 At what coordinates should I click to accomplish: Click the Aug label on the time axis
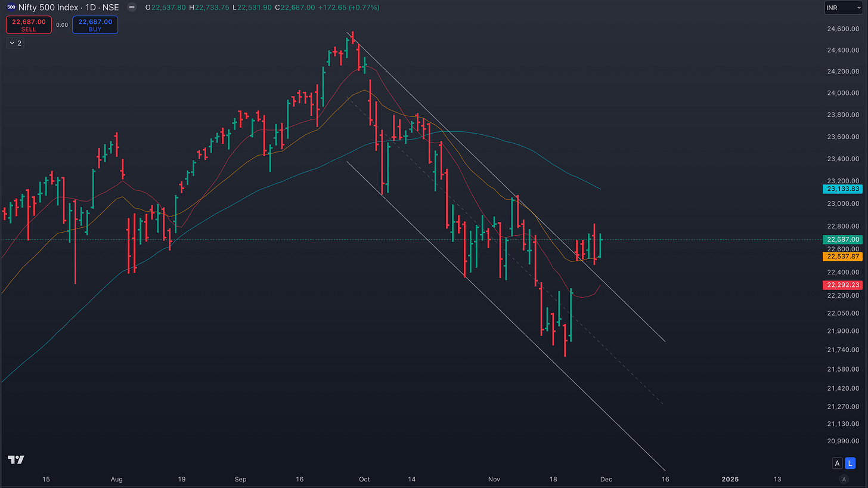tap(116, 479)
